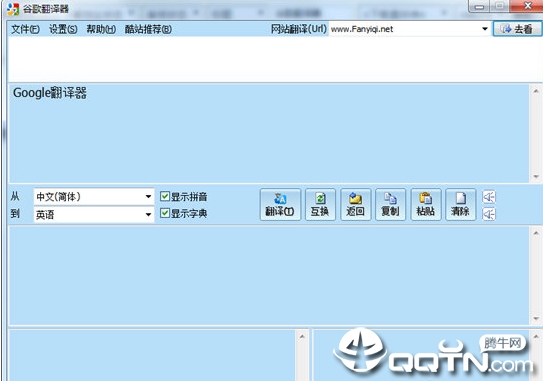Screen dimensions: 543x381
Task: Open the 文件(F) menu
Action: tap(25, 29)
